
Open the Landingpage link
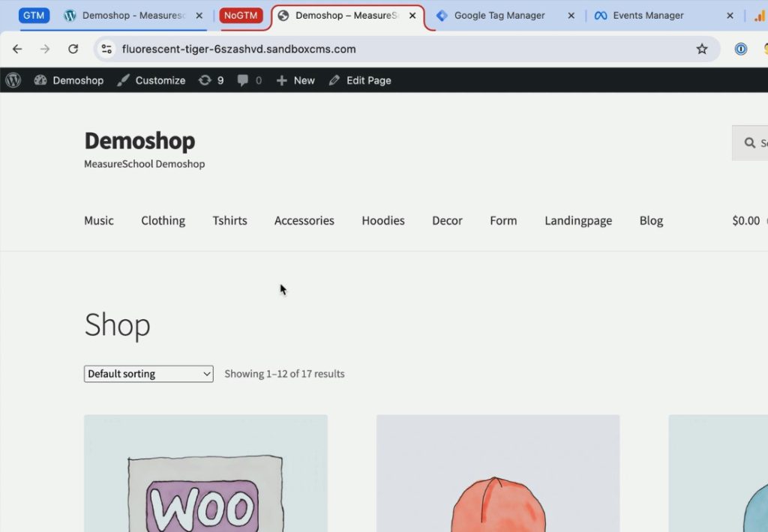tap(578, 221)
